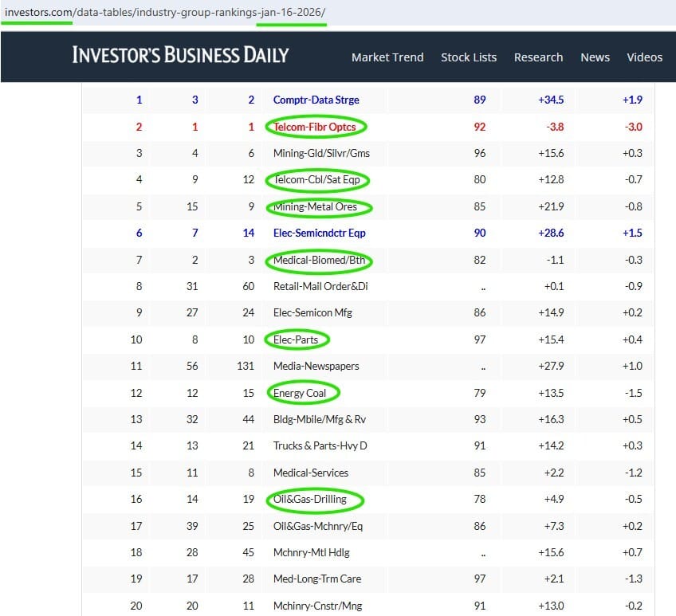676x616 pixels.
Task: Select the Mining-Metal Ores group name
Action: coord(315,207)
